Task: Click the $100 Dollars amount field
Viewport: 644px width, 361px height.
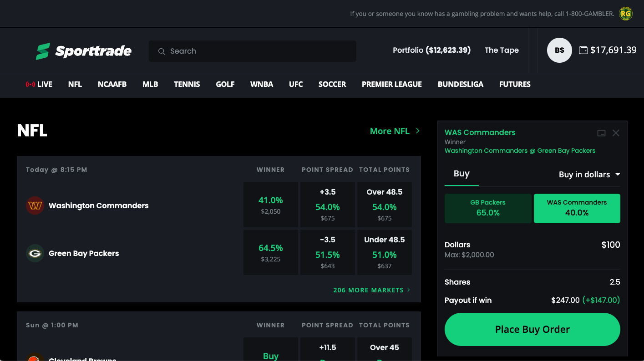Action: pyautogui.click(x=610, y=245)
